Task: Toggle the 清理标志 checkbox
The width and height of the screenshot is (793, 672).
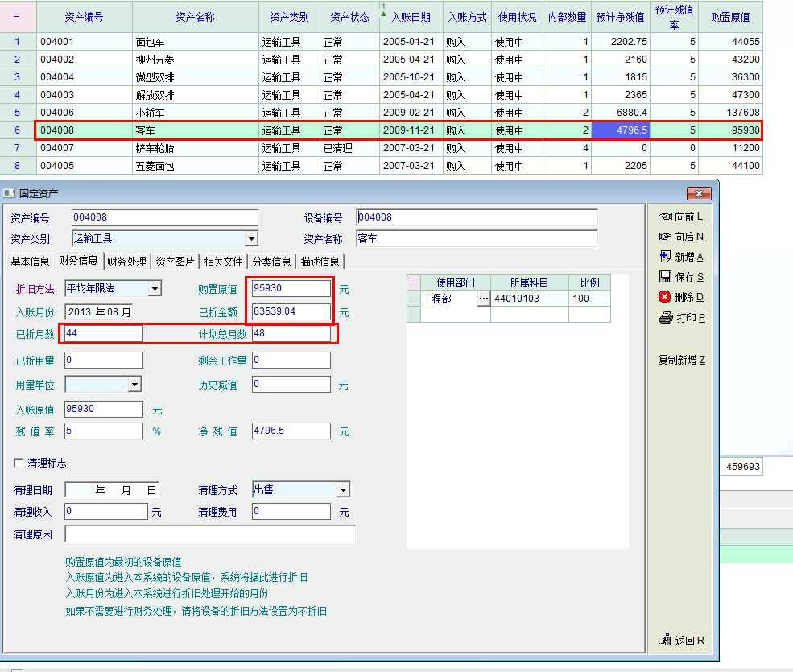Action: click(x=19, y=463)
